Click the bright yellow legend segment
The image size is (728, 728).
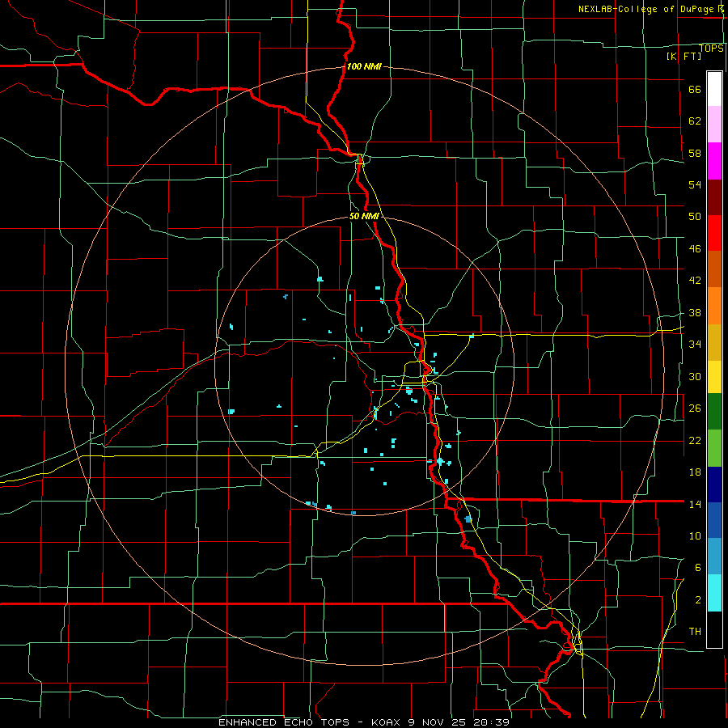714,377
